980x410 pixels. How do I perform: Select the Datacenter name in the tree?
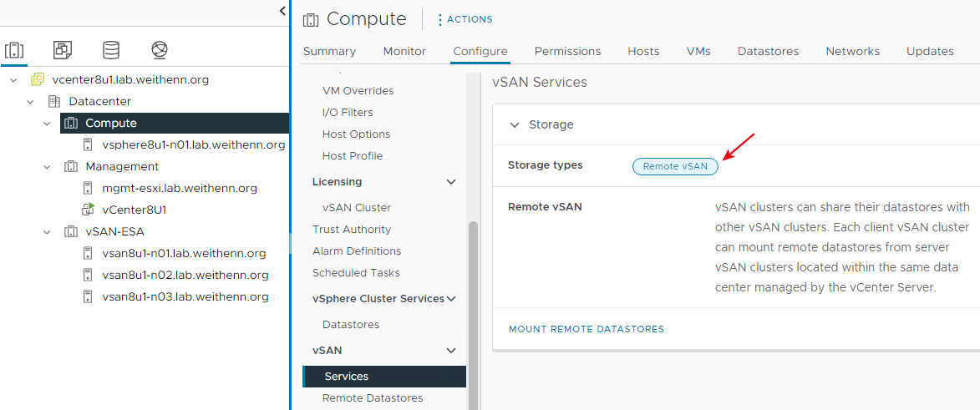100,101
